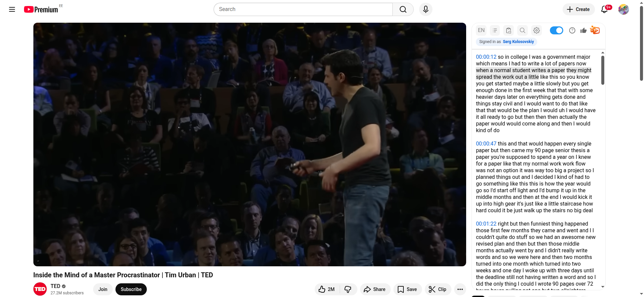The image size is (644, 297).
Task: Click the TED channel avatar
Action: pos(40,289)
